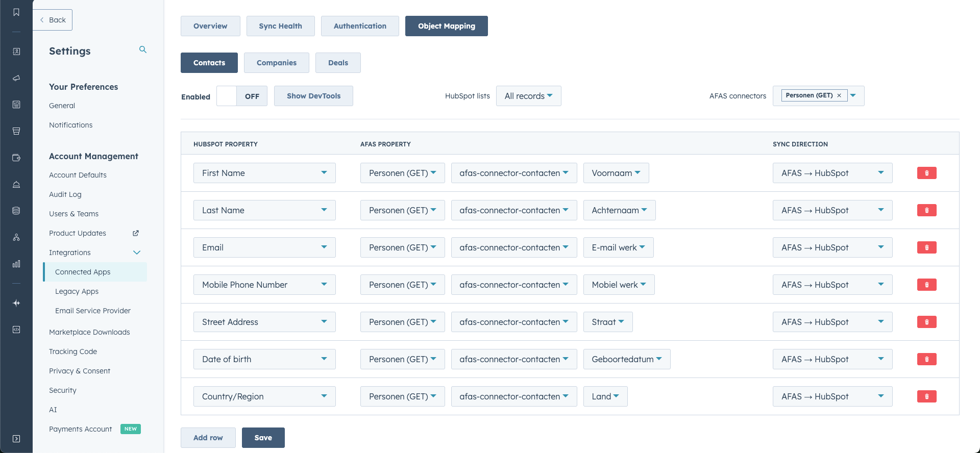This screenshot has width=980, height=453.
Task: Open the Geboortedatum AFAS field dropdown
Action: coord(627,359)
